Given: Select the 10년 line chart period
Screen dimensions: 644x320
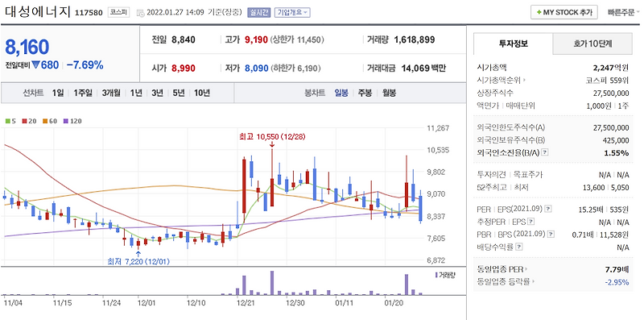Looking at the screenshot, I should [202, 93].
